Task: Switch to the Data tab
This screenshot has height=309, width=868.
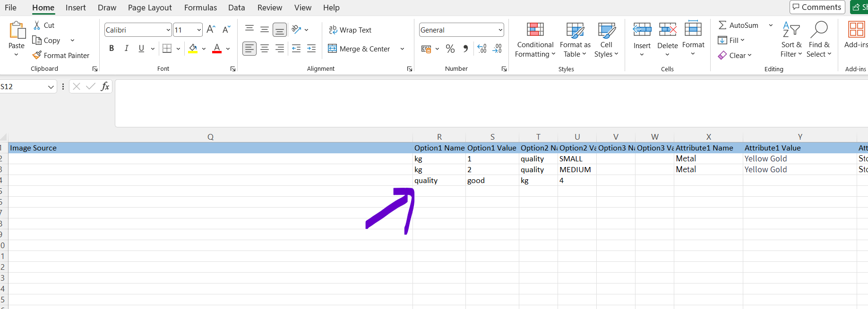Action: 236,8
